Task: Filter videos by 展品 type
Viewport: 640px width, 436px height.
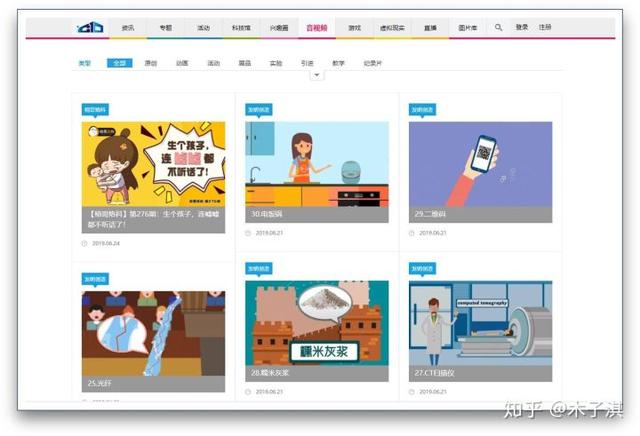Action: [x=244, y=63]
